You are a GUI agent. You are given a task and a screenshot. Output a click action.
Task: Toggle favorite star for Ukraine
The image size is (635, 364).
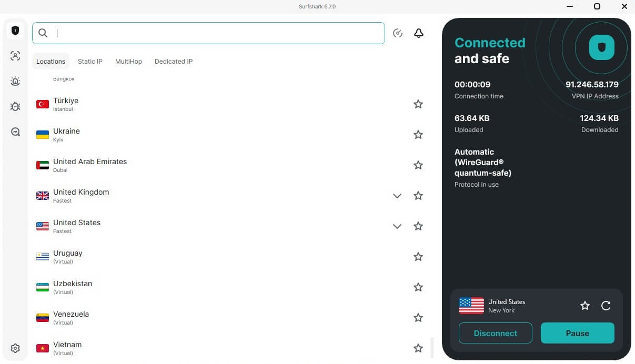[x=418, y=135]
